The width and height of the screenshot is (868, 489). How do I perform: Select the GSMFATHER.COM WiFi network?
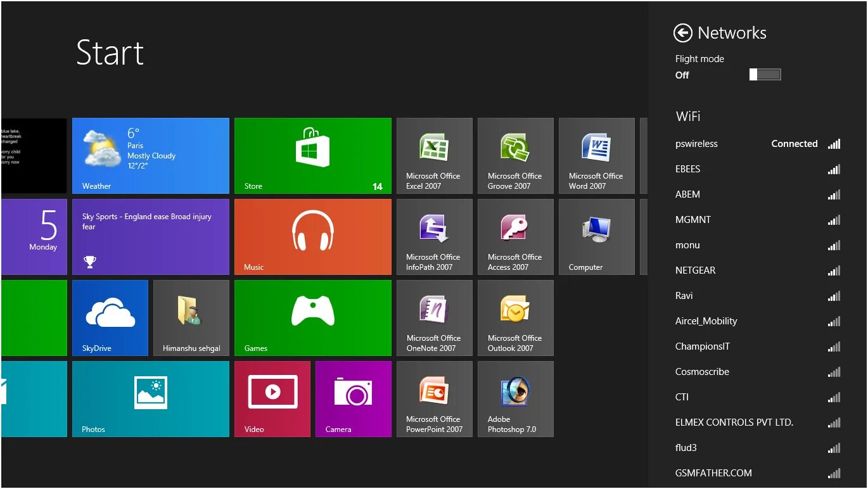tap(758, 473)
